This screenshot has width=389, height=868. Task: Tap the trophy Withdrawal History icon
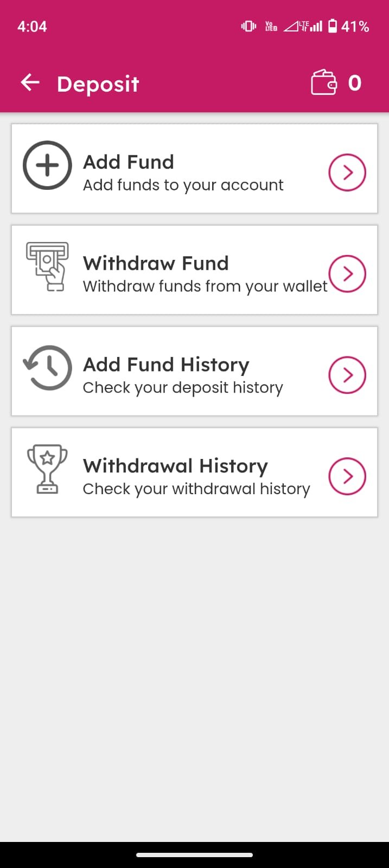(47, 469)
